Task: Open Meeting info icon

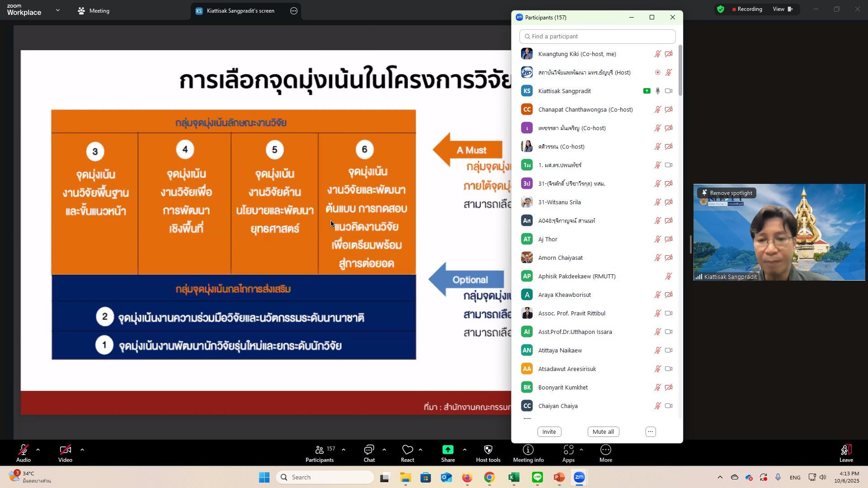Action: 528,450
